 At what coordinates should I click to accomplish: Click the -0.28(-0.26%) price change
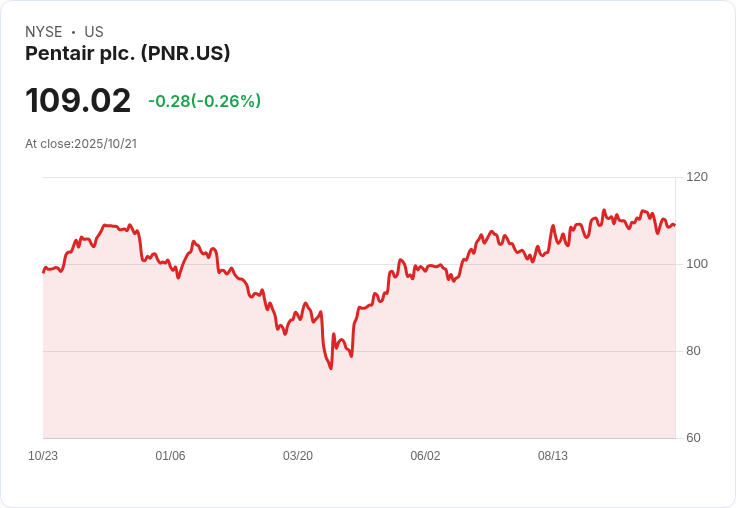click(204, 101)
